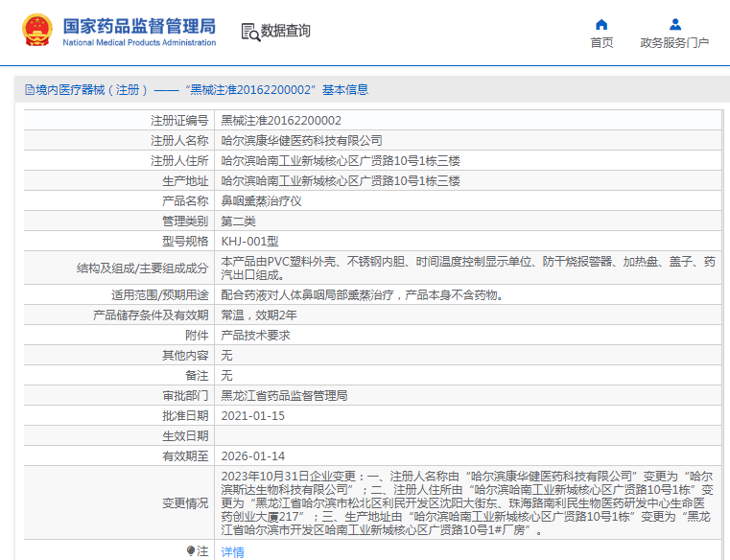Viewport: 730px width, 560px height.
Task: Click the 批准日期 label
Action: click(185, 416)
